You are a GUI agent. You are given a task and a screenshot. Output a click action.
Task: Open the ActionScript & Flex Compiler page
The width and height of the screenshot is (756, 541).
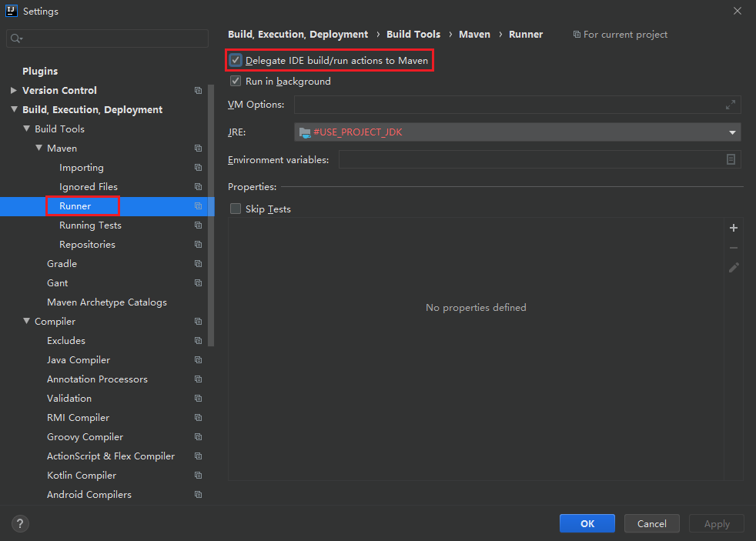click(110, 456)
